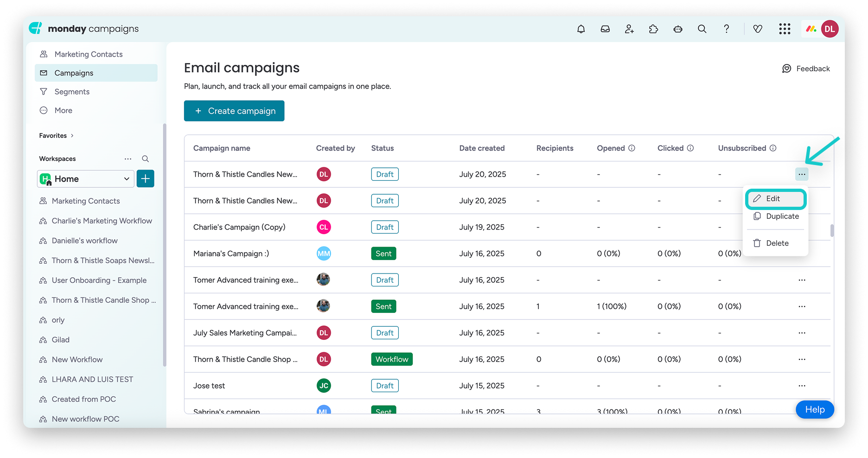Screen dimensions: 868x458
Task: Click Draft status on Jose test row
Action: (385, 386)
